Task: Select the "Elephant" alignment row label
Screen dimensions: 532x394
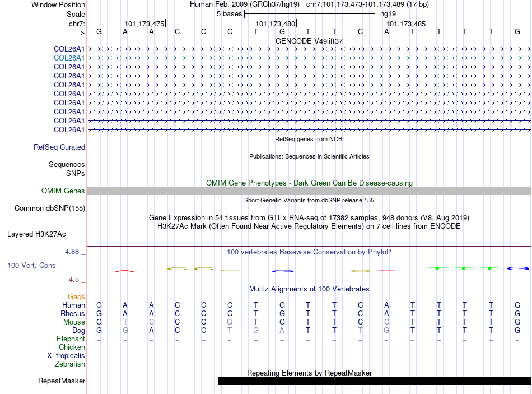Action: coord(71,339)
